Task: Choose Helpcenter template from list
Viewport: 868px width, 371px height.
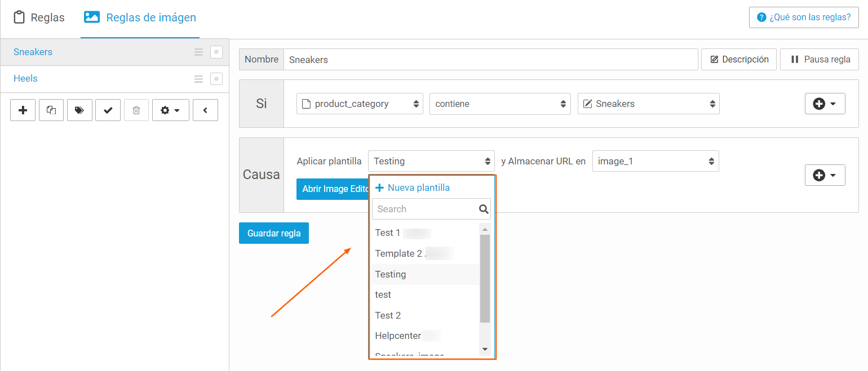Action: (x=426, y=336)
